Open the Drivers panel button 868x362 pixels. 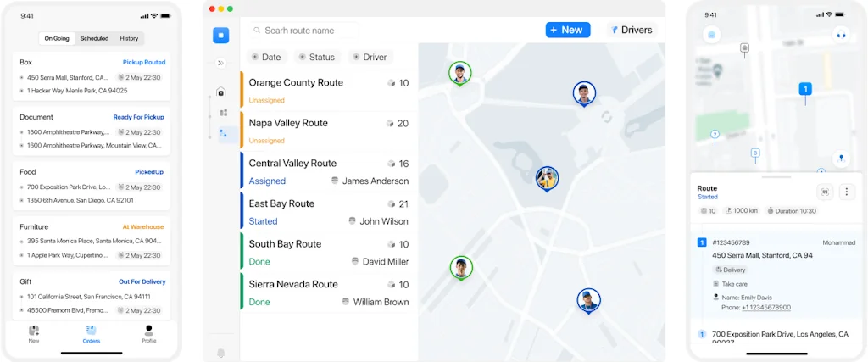tap(632, 30)
